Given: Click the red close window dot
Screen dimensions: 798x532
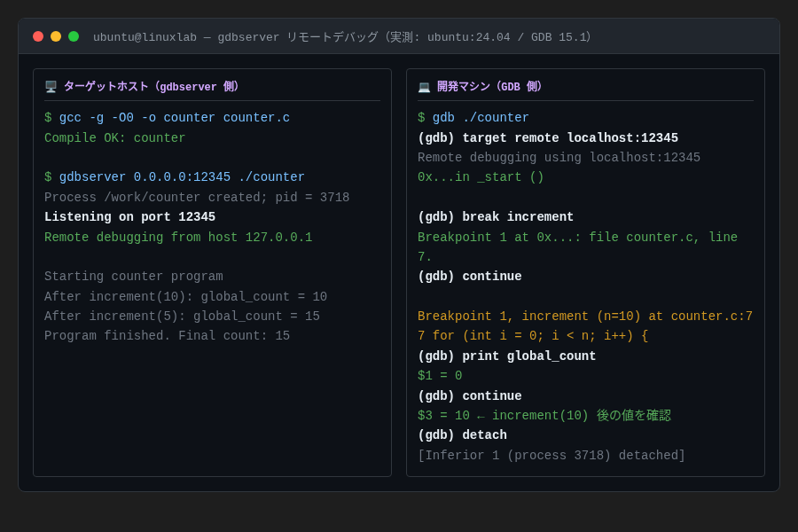Looking at the screenshot, I should coord(38,36).
